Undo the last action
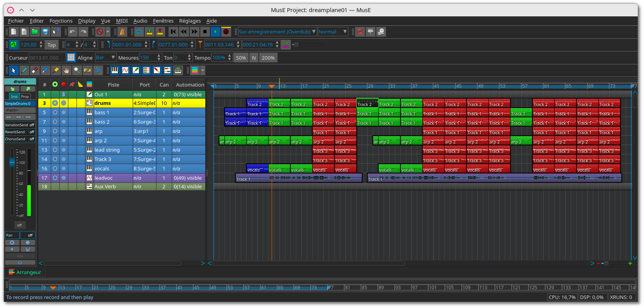Image resolution: width=644 pixels, height=308 pixels. coord(73,32)
